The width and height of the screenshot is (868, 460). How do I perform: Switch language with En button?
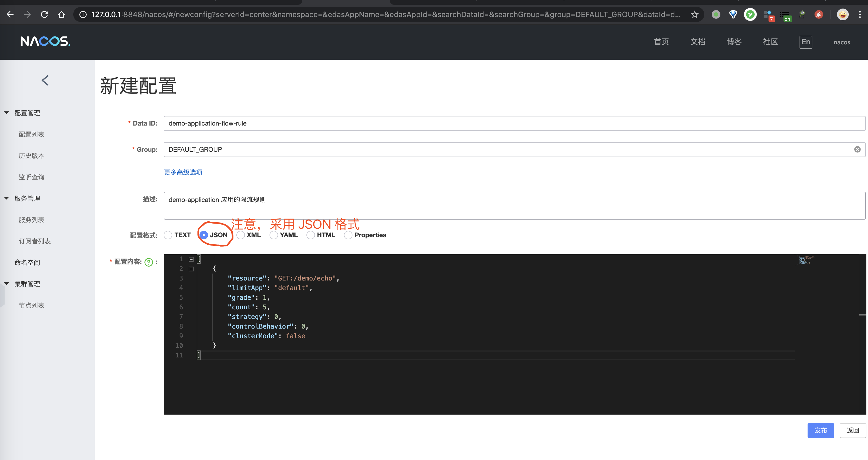pos(806,42)
